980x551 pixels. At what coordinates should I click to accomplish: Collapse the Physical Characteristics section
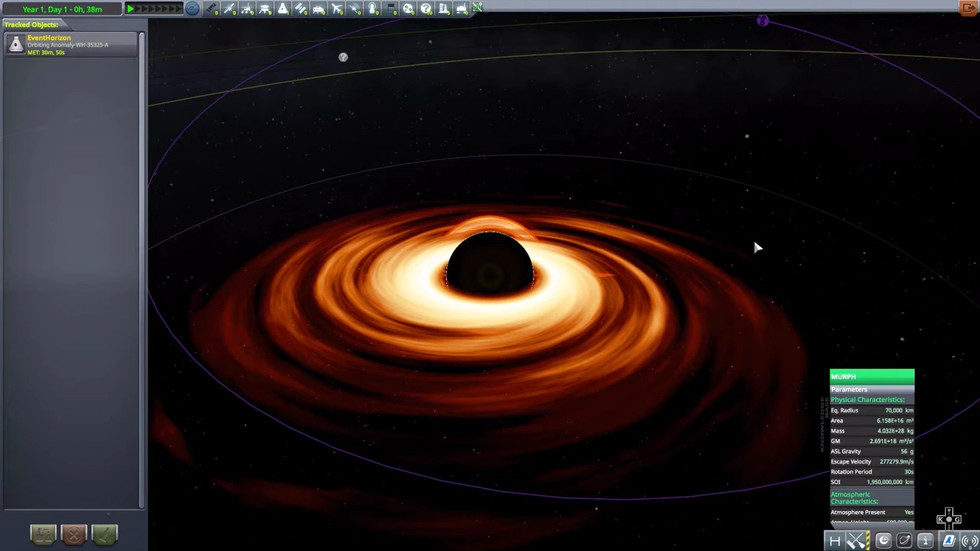tap(872, 400)
